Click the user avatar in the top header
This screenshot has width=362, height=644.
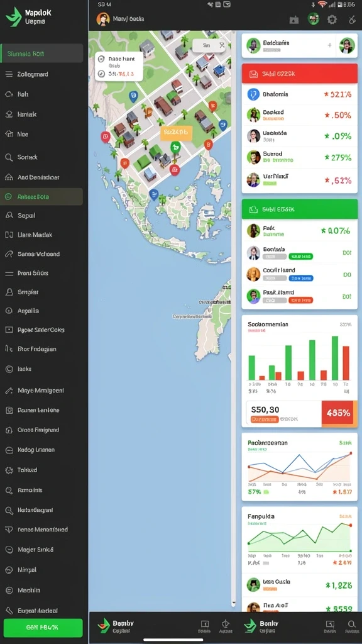[102, 19]
